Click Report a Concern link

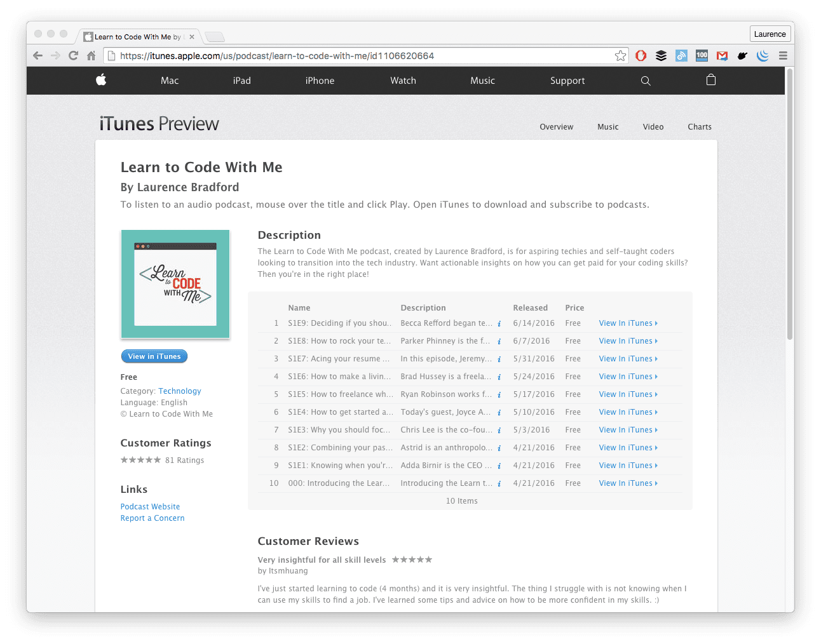(153, 518)
